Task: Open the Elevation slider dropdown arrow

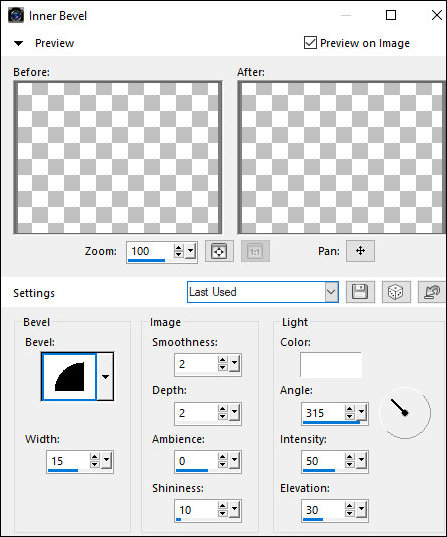Action: pos(362,510)
